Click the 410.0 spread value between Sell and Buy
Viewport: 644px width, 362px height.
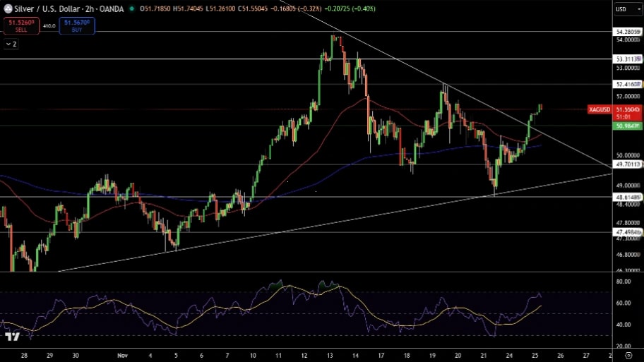pos(49,25)
